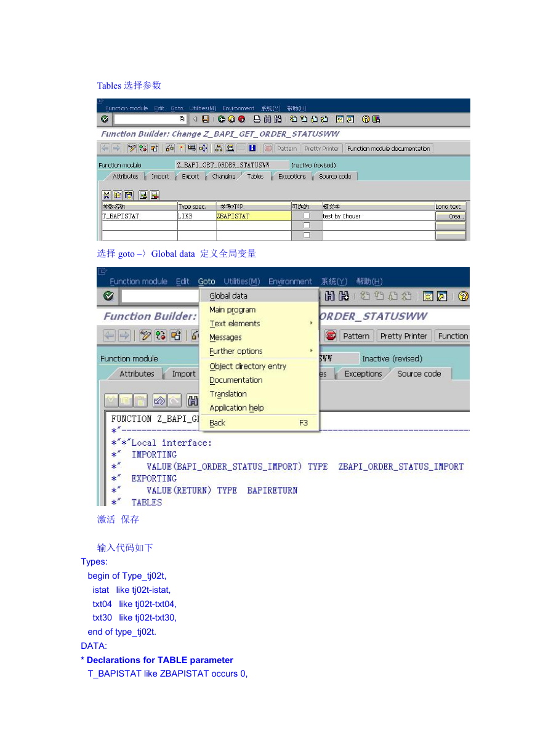Expand Text elements submenu arrow
This screenshot has width=535, height=756.
[312, 323]
